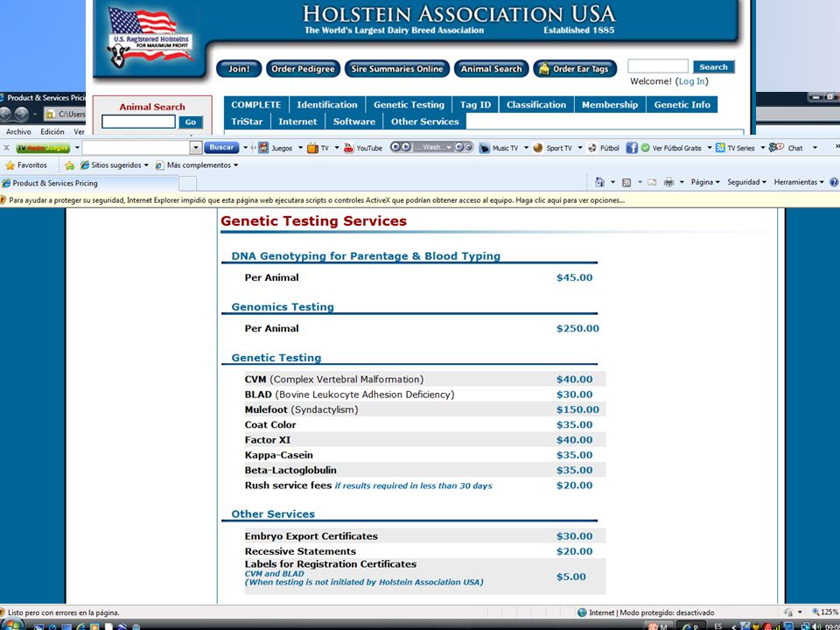Select the Genetic Testing tab
Image resolution: width=840 pixels, height=630 pixels.
click(409, 104)
